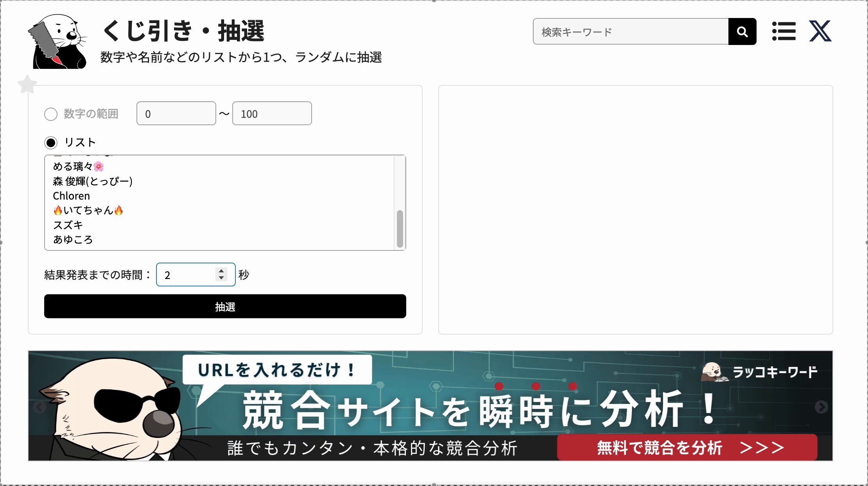Decrease the seconds with the down stepper arrow

pyautogui.click(x=221, y=278)
